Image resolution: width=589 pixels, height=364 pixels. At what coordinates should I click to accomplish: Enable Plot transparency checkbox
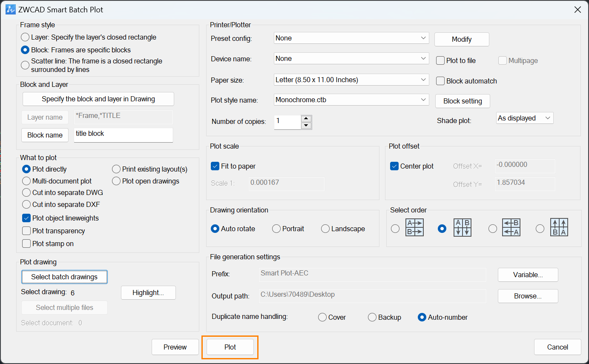pyautogui.click(x=26, y=231)
